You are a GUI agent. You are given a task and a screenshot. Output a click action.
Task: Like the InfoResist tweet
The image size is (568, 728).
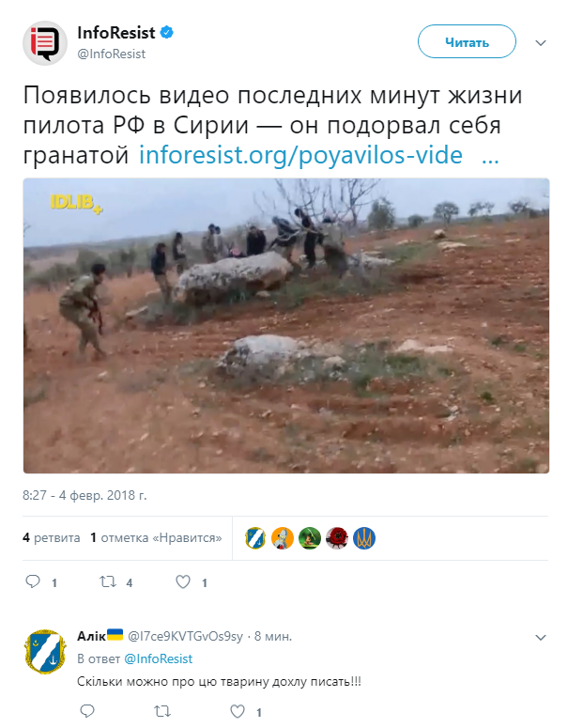pos(183,581)
